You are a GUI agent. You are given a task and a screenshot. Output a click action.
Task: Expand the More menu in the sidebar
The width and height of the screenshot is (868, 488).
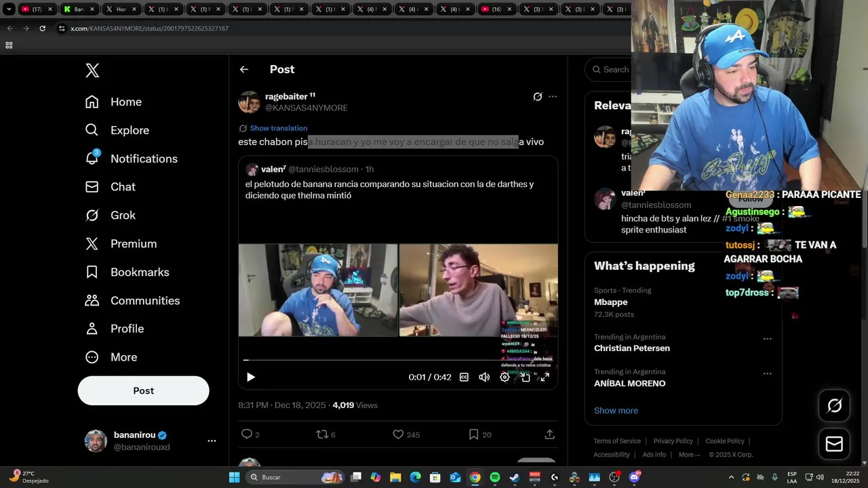(x=111, y=357)
